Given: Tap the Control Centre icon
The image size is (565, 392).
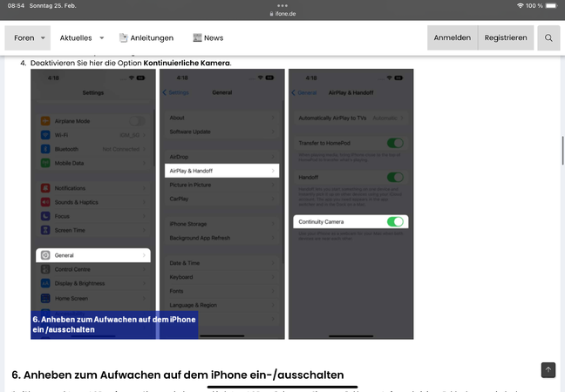Looking at the screenshot, I should 45,269.
